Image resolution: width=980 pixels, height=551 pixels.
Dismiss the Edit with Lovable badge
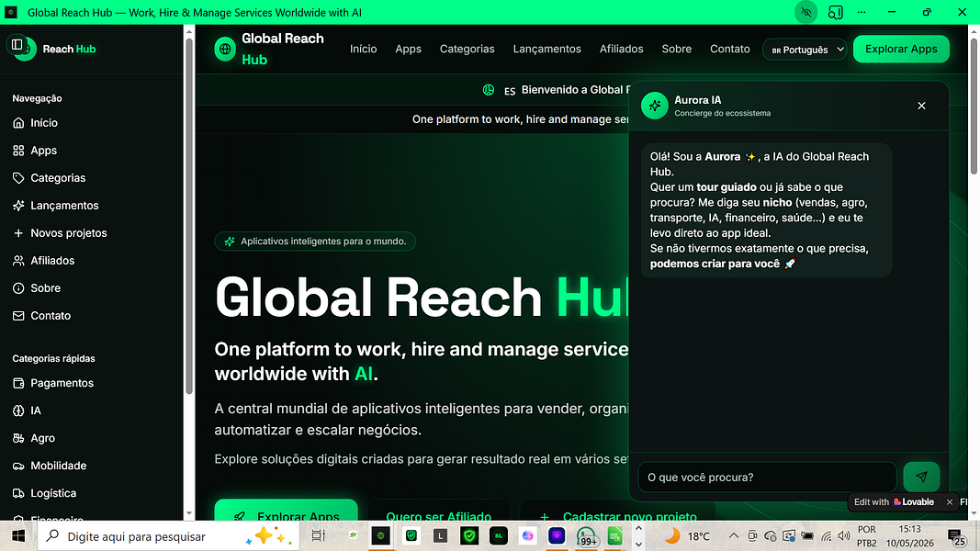tap(950, 501)
